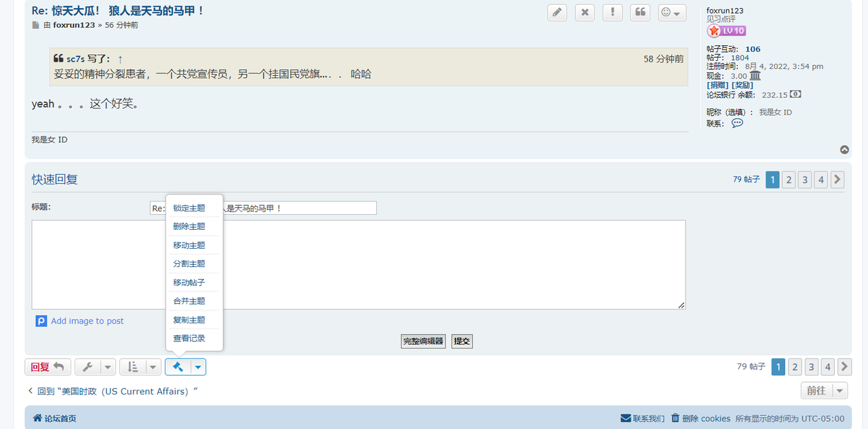
Task: Click the envelope icon for 联系我们
Action: [625, 418]
